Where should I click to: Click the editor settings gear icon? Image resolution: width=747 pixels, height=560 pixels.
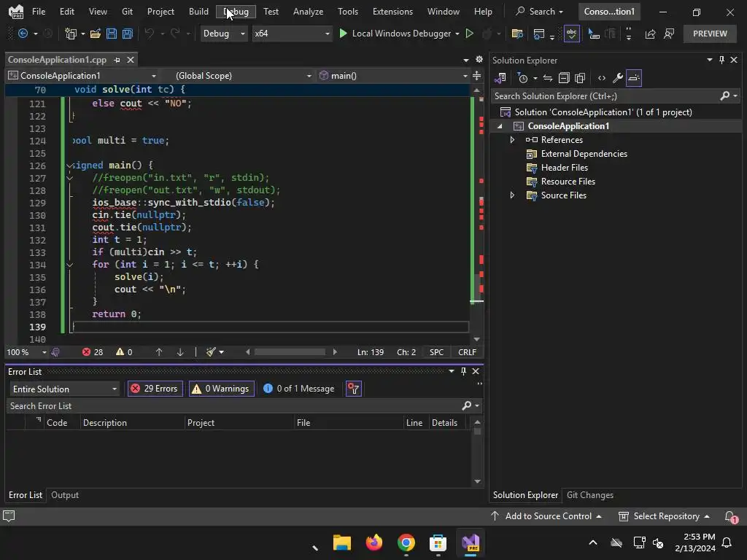point(479,60)
